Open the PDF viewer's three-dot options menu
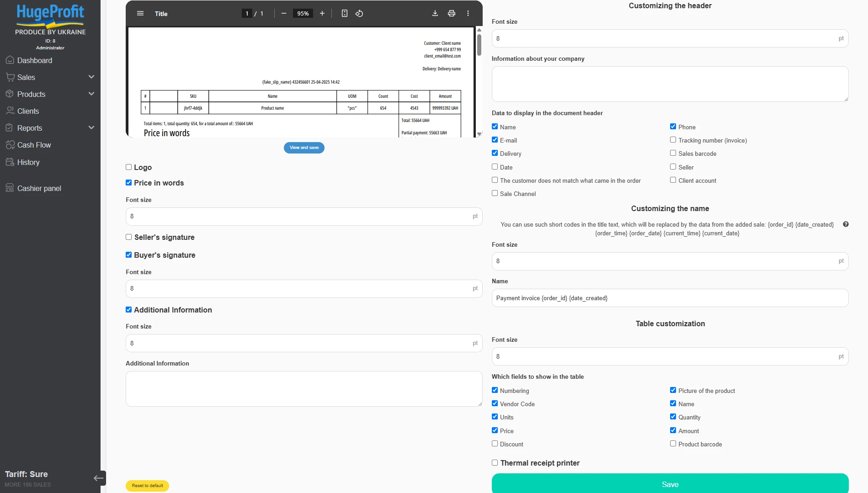The height and width of the screenshot is (493, 868). point(468,13)
